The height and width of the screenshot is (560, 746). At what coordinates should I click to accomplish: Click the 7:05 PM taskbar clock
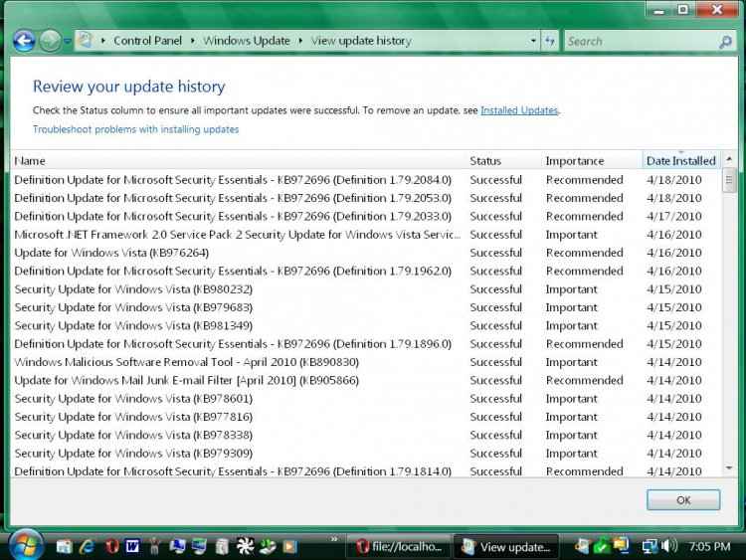coord(709,547)
